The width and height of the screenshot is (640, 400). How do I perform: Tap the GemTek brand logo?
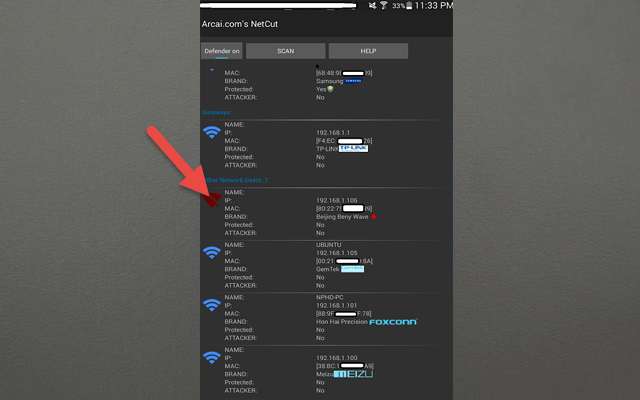click(x=353, y=269)
